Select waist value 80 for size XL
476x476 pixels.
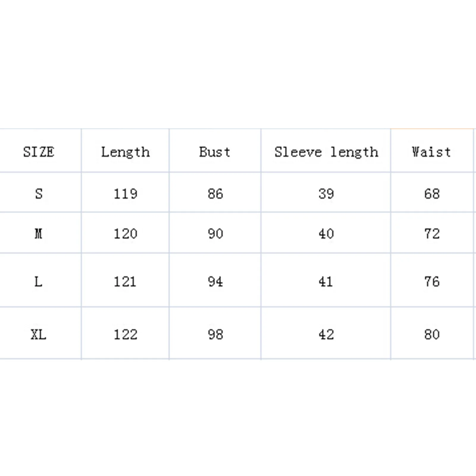[432, 335]
